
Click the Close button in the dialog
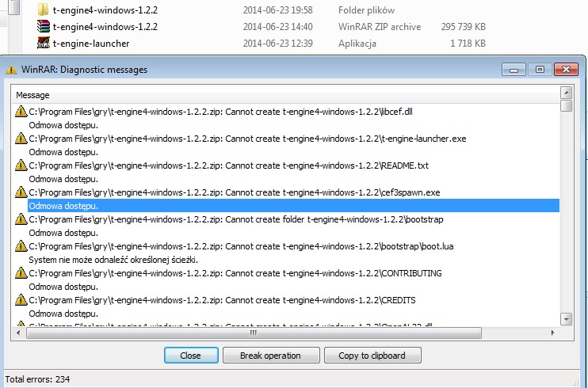(x=191, y=355)
